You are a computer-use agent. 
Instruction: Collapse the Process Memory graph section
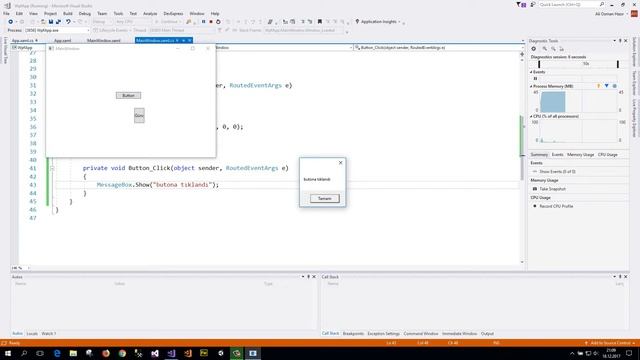pyautogui.click(x=531, y=86)
